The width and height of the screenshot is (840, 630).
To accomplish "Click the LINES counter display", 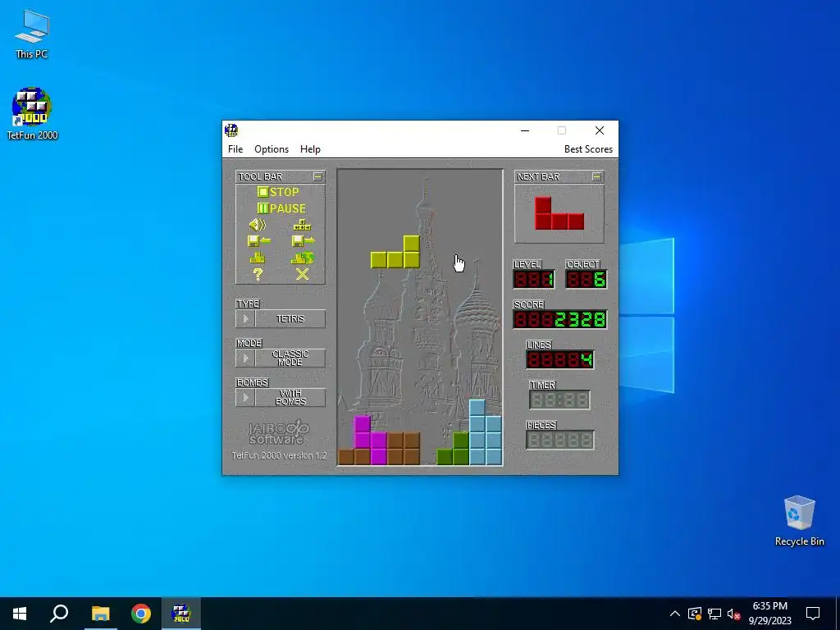I will pyautogui.click(x=559, y=359).
